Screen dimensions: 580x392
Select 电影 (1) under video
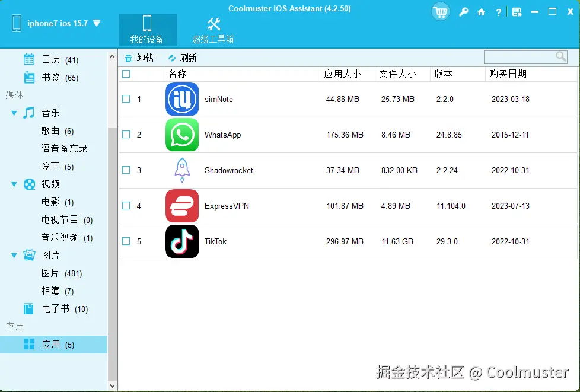pyautogui.click(x=58, y=202)
